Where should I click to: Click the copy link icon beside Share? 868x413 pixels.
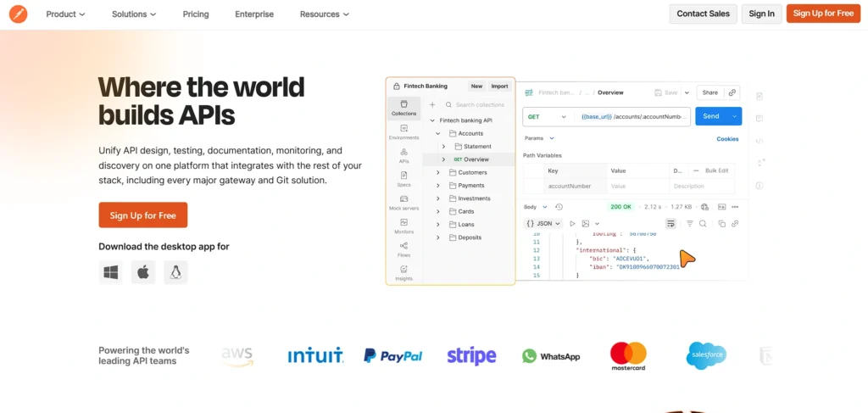(x=732, y=93)
